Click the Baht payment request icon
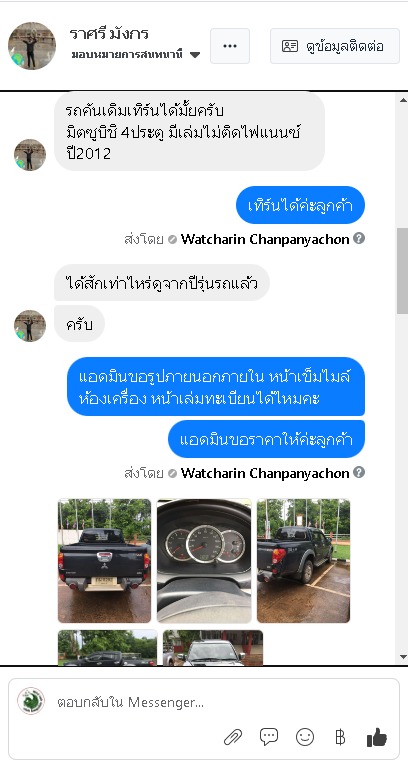This screenshot has width=408, height=766. click(x=340, y=737)
